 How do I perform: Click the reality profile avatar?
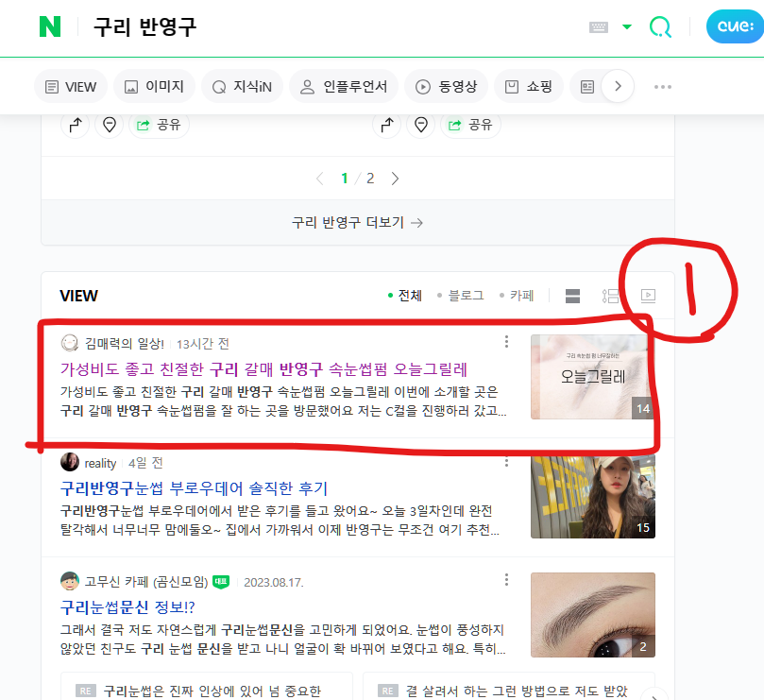70,462
